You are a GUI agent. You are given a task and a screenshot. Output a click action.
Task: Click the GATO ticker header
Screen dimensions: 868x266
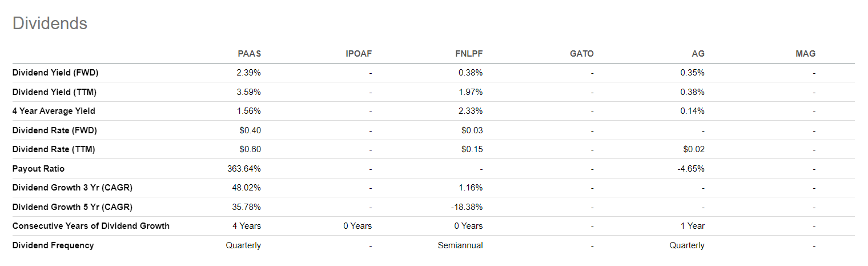pos(582,54)
